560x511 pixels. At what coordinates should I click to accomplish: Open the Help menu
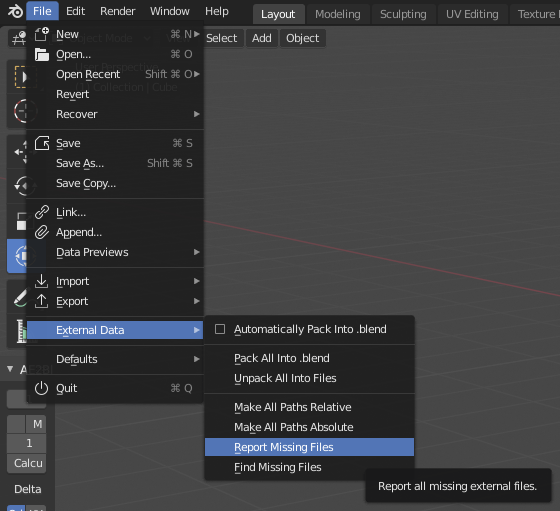point(217,11)
